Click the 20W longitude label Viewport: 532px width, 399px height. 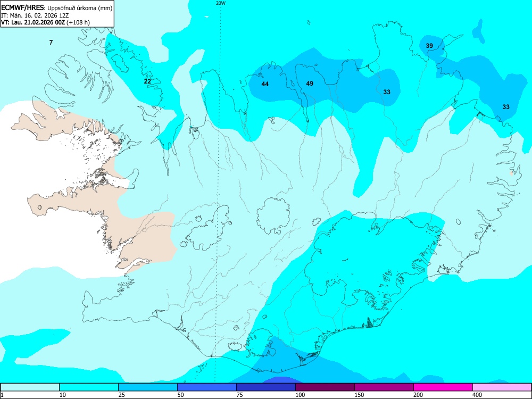[220, 3]
